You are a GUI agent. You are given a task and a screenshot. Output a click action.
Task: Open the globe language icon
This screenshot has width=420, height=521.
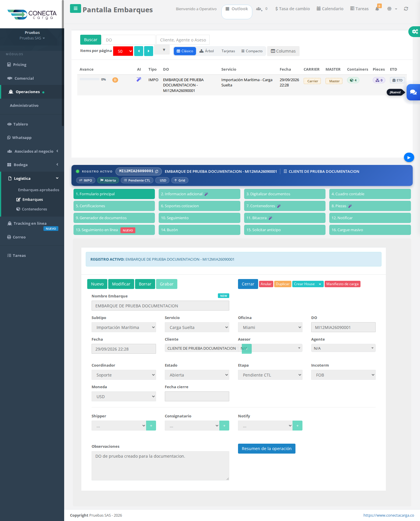click(x=389, y=9)
